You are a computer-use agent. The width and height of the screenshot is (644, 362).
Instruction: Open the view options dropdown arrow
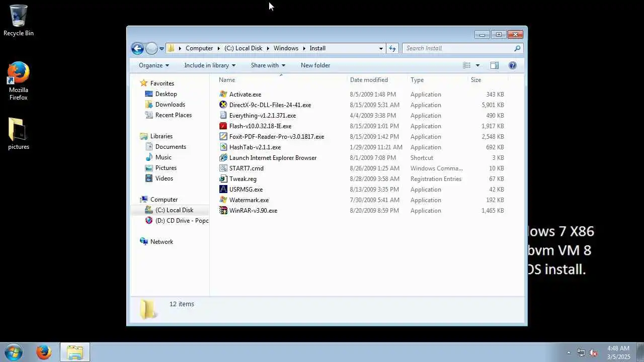click(x=477, y=65)
